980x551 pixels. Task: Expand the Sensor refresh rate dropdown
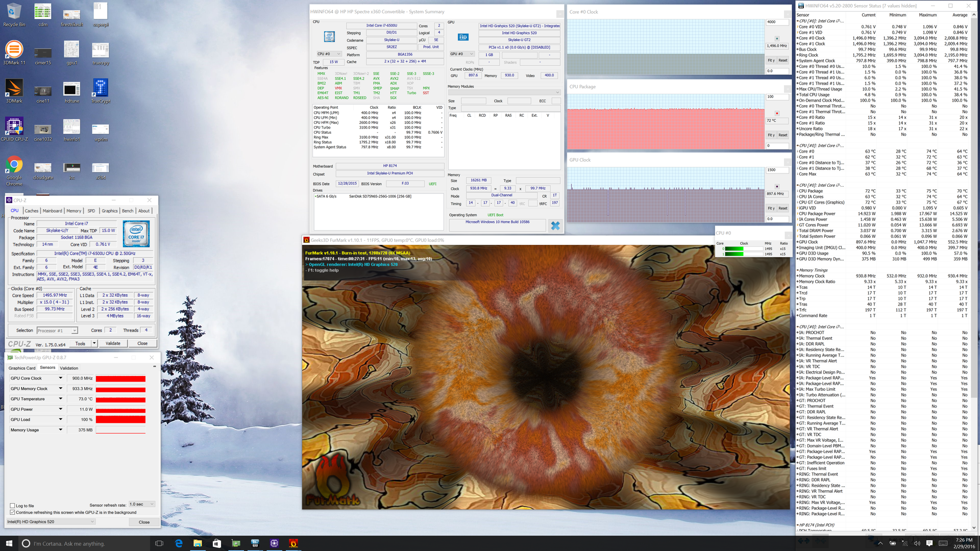[142, 504]
